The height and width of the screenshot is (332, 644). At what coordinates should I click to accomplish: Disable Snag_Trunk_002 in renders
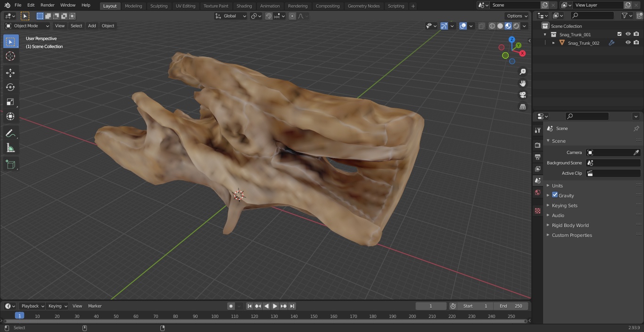636,42
